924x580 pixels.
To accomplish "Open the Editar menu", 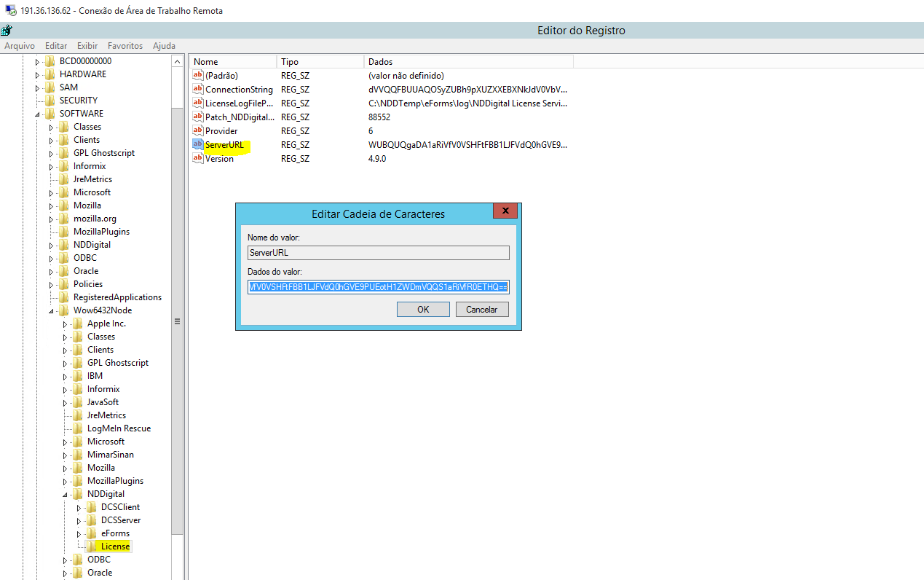I will (56, 46).
